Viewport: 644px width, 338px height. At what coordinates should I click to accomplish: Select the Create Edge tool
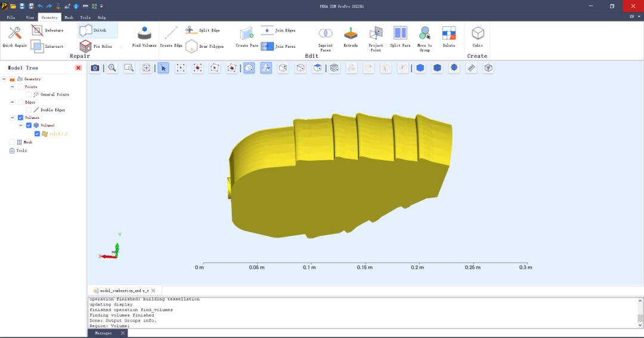pyautogui.click(x=171, y=37)
